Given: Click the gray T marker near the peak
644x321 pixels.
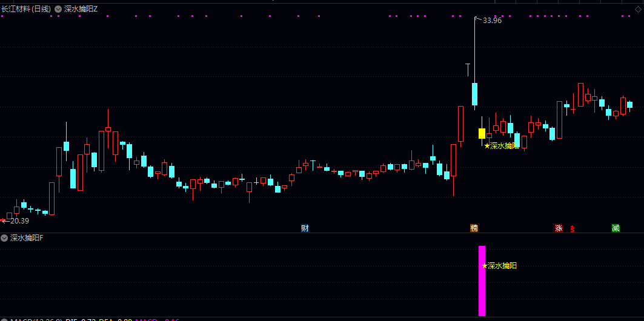Looking at the screenshot, I should [467, 70].
